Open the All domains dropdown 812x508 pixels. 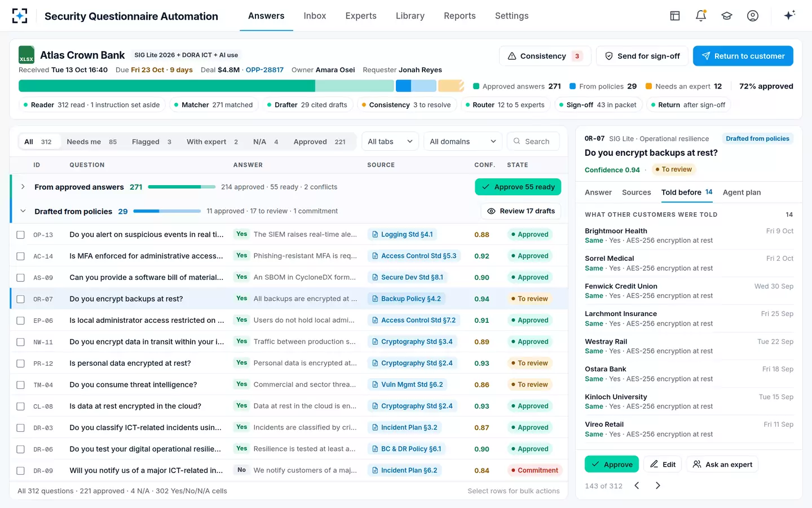[463, 141]
